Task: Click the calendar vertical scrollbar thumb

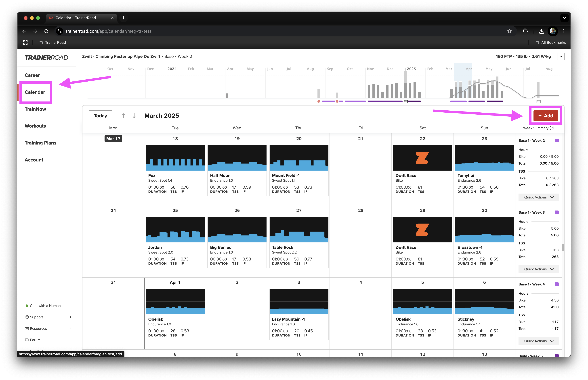Action: point(563,247)
